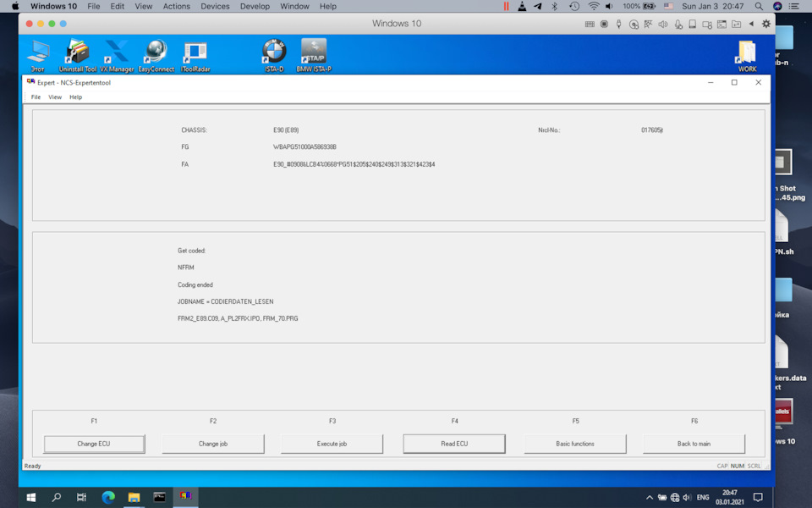The image size is (812, 508).
Task: Click the Parallels sound icon in title bar
Action: pyautogui.click(x=663, y=24)
